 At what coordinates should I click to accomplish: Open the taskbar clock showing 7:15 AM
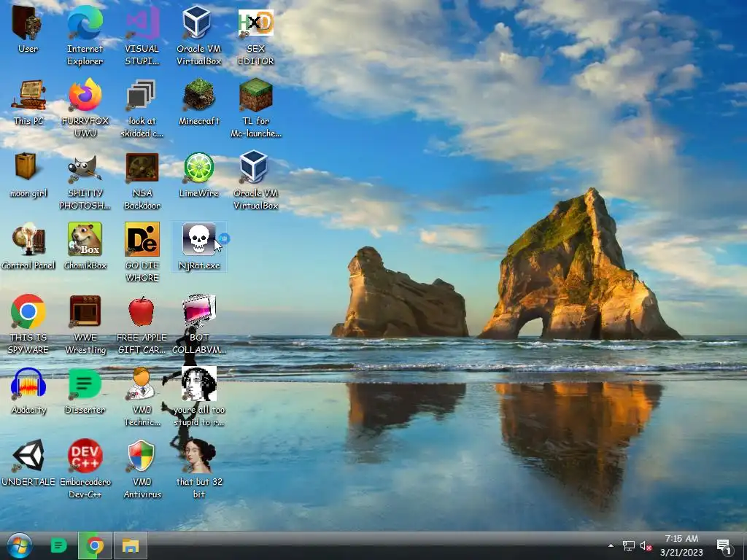coord(681,545)
